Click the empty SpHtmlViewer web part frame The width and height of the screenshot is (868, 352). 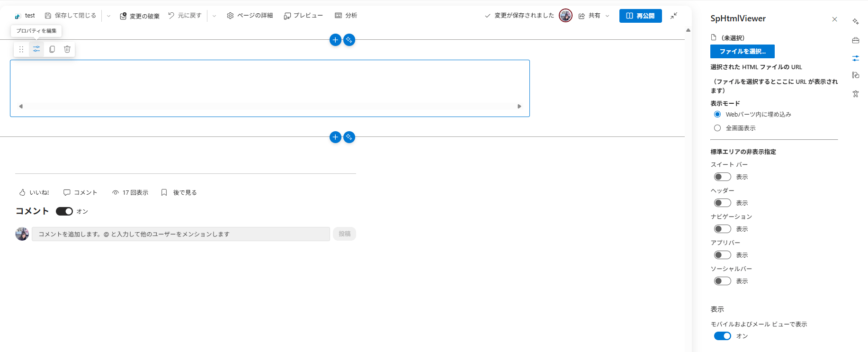[270, 88]
